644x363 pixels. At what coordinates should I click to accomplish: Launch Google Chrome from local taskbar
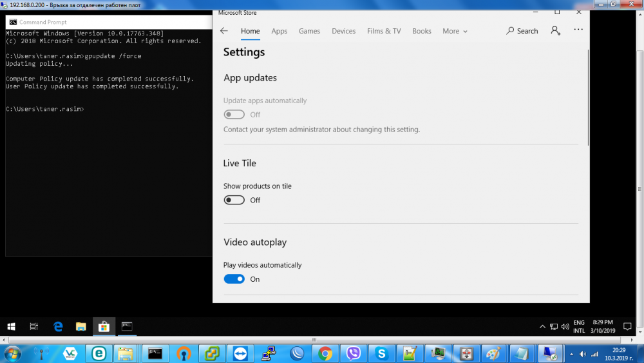click(x=325, y=353)
